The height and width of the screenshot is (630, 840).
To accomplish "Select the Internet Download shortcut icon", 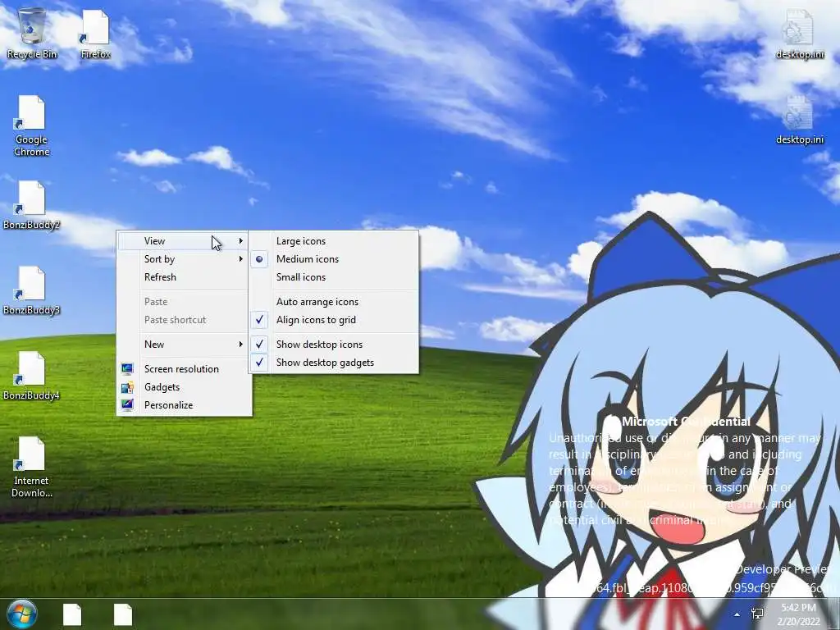I will (x=32, y=467).
